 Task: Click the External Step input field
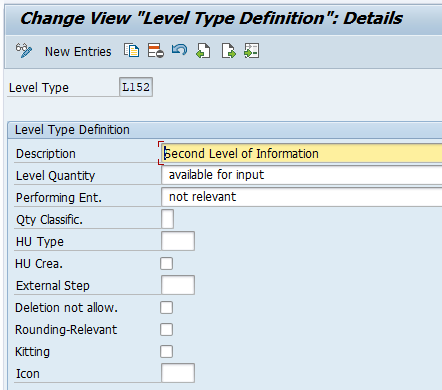coord(178,285)
